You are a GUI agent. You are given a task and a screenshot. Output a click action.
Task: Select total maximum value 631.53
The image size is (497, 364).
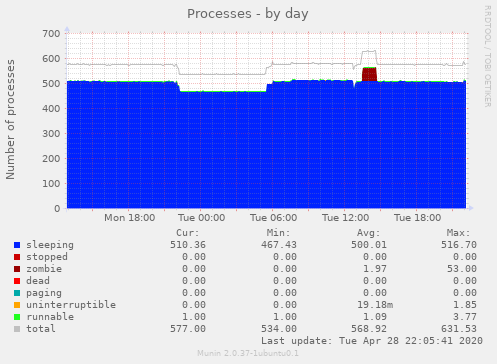459,329
